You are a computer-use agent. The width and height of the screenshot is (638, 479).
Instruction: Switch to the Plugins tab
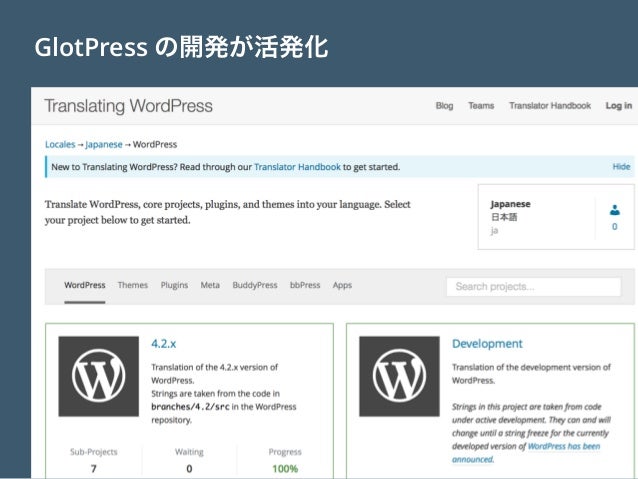point(174,285)
